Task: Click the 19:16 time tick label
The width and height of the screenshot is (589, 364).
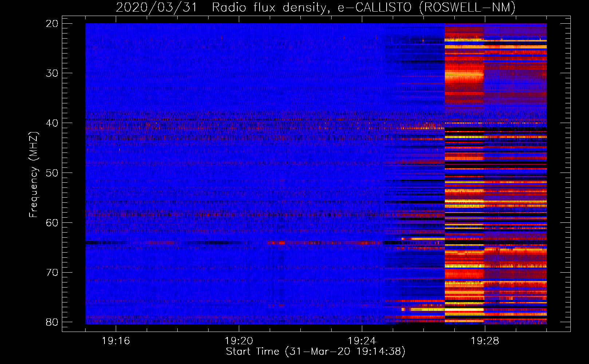Action: coord(116,341)
